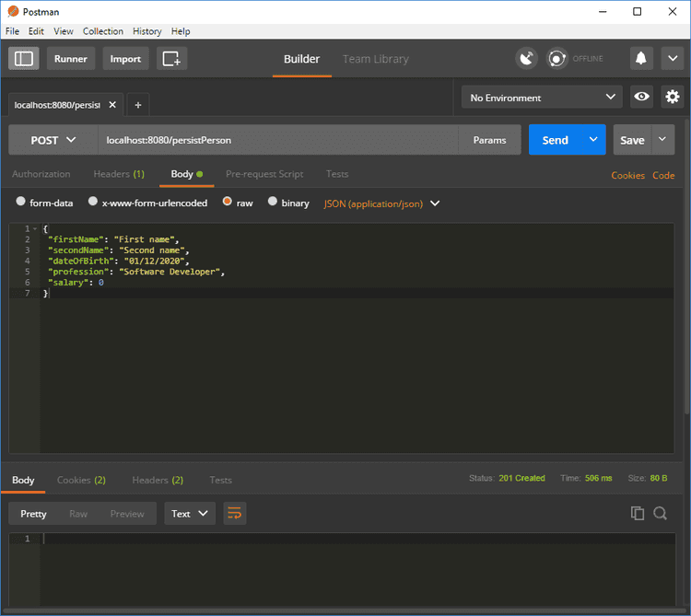Search the response with magnifier icon
This screenshot has width=691, height=616.
click(661, 514)
